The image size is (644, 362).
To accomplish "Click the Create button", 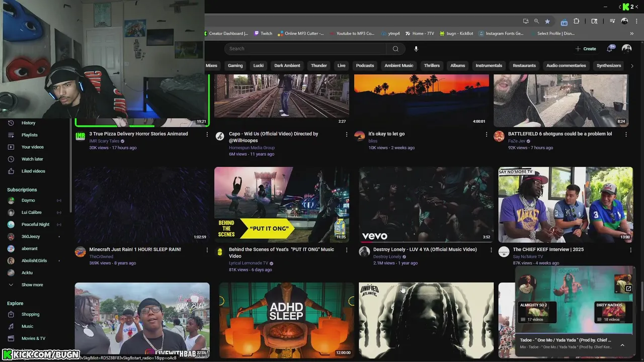I will point(586,49).
